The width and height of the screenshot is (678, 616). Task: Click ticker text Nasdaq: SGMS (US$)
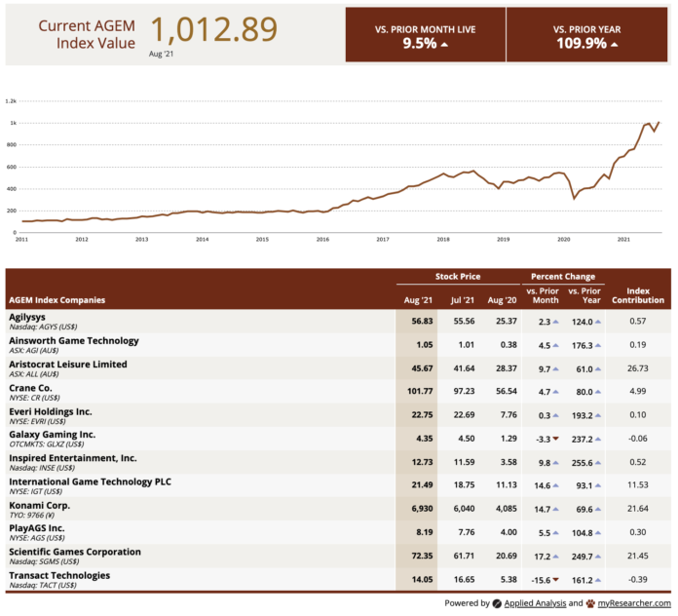[44, 562]
